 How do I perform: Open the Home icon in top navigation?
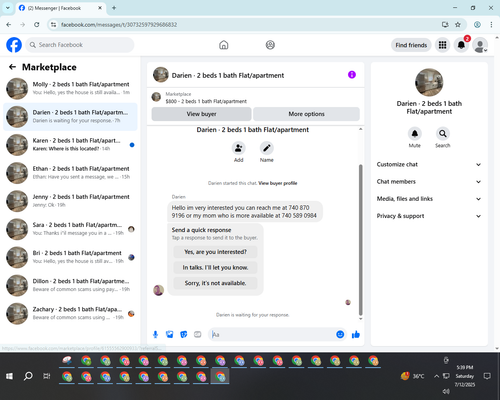point(224,45)
